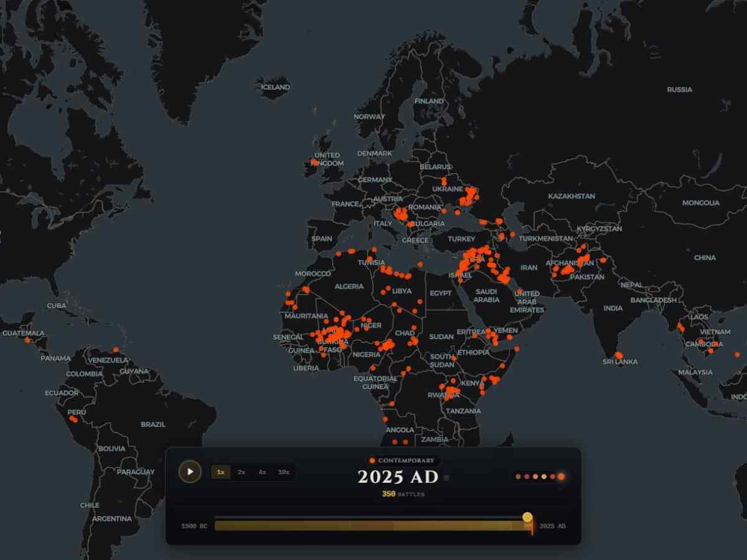Click the timeline slider handle near 2025 AD
This screenshot has height=560, width=747.
(529, 518)
